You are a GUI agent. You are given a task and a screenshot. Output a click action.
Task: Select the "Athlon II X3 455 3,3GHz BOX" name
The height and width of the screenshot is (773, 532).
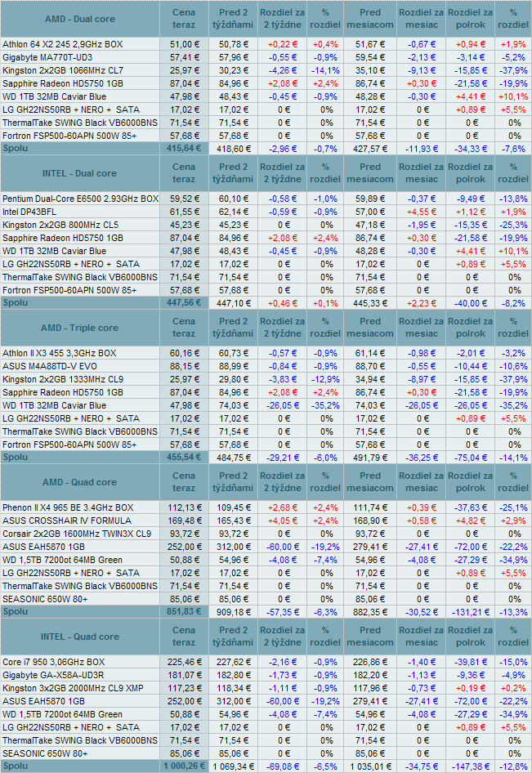tap(59, 353)
